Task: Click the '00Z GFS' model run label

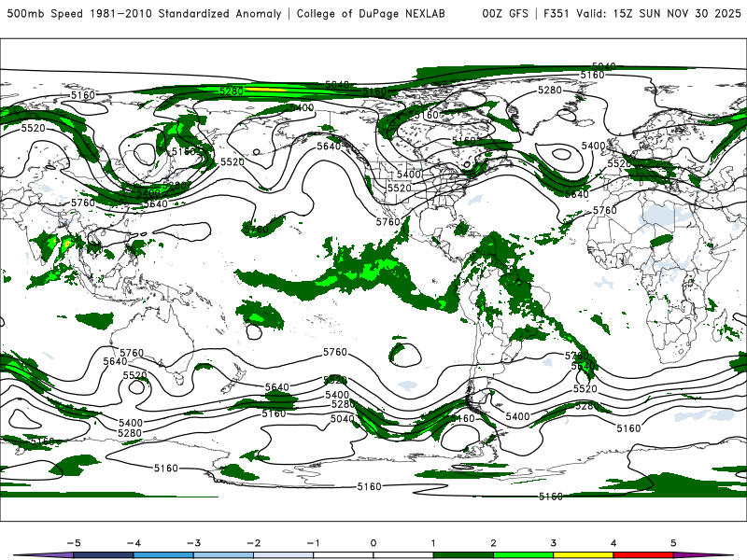Action: coord(505,14)
